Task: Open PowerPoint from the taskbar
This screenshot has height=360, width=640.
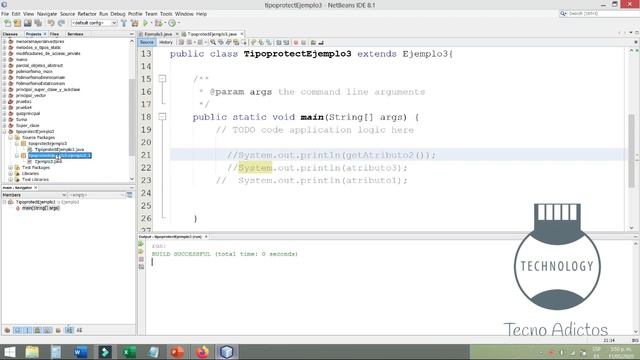Action: click(x=178, y=352)
